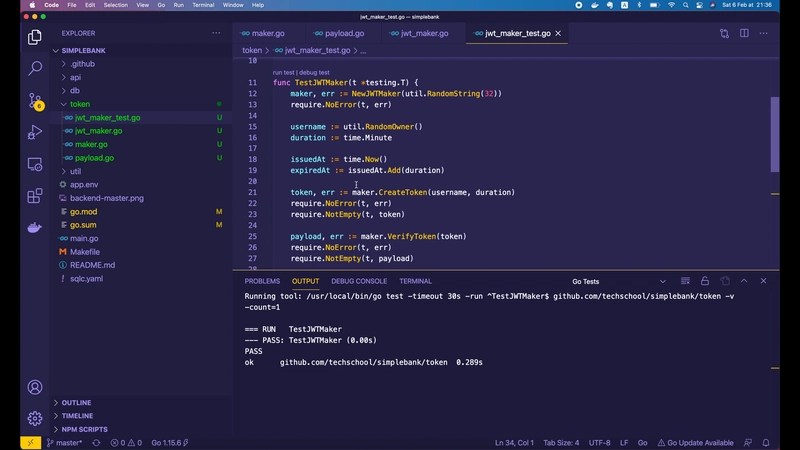Viewport: 800px width, 450px height.
Task: Open the Extensions view
Action: click(x=35, y=196)
